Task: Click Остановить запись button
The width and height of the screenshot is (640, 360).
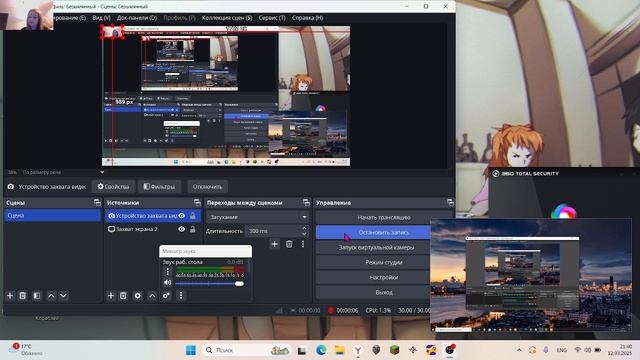Action: pos(373,232)
